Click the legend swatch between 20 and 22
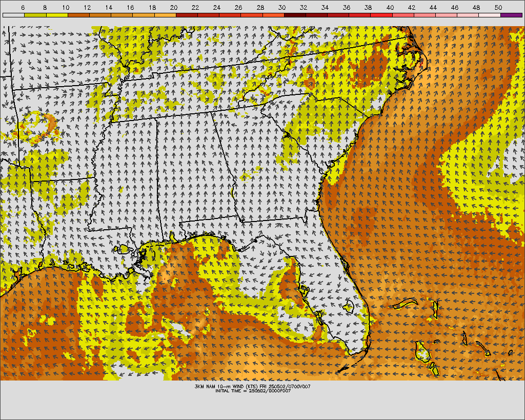This screenshot has height=420, width=525. coord(187,15)
